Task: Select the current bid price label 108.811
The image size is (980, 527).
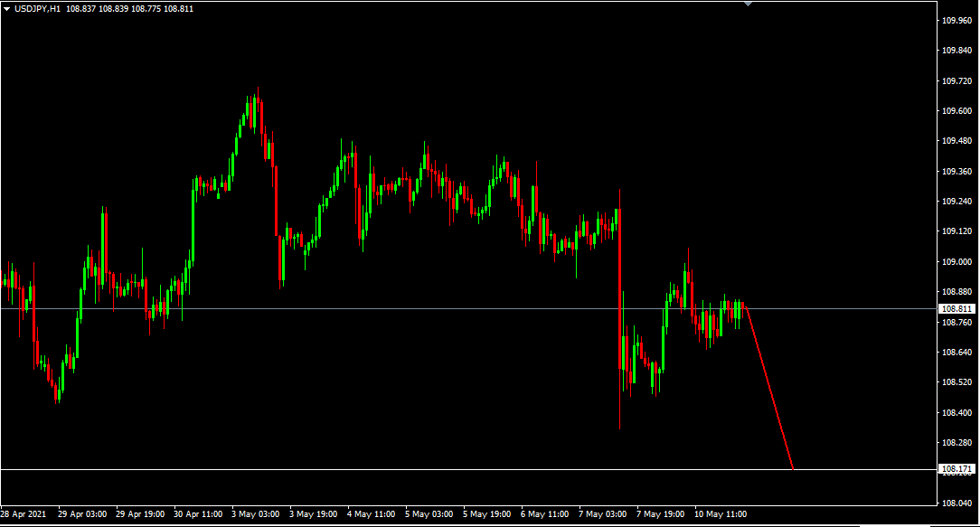Action: tap(956, 309)
